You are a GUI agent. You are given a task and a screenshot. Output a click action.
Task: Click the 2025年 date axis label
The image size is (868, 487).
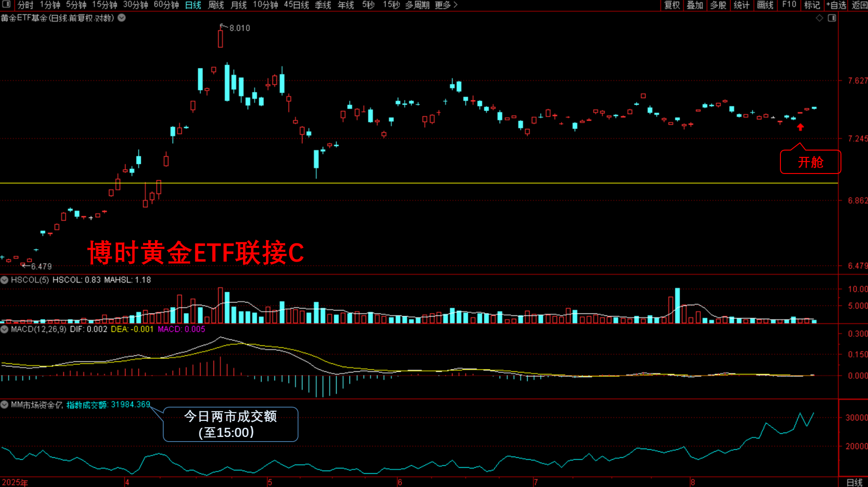[x=14, y=482]
